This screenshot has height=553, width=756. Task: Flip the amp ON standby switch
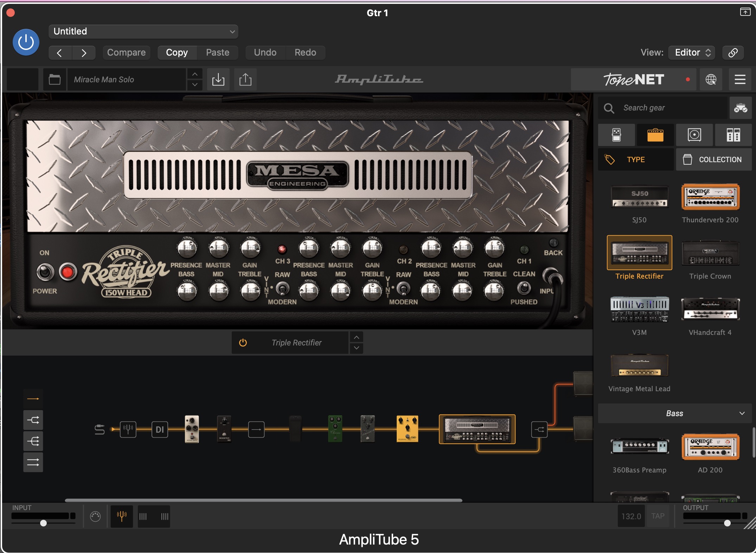coord(45,272)
